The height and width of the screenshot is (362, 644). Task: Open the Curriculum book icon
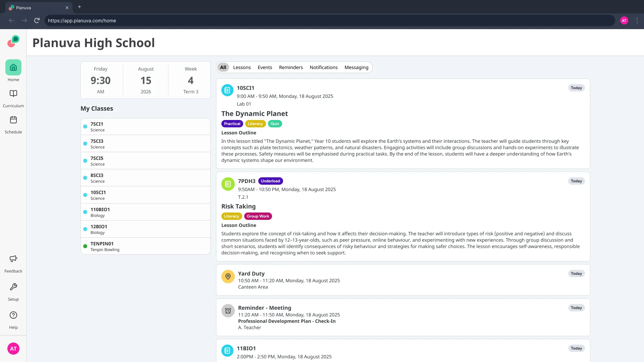(x=13, y=94)
